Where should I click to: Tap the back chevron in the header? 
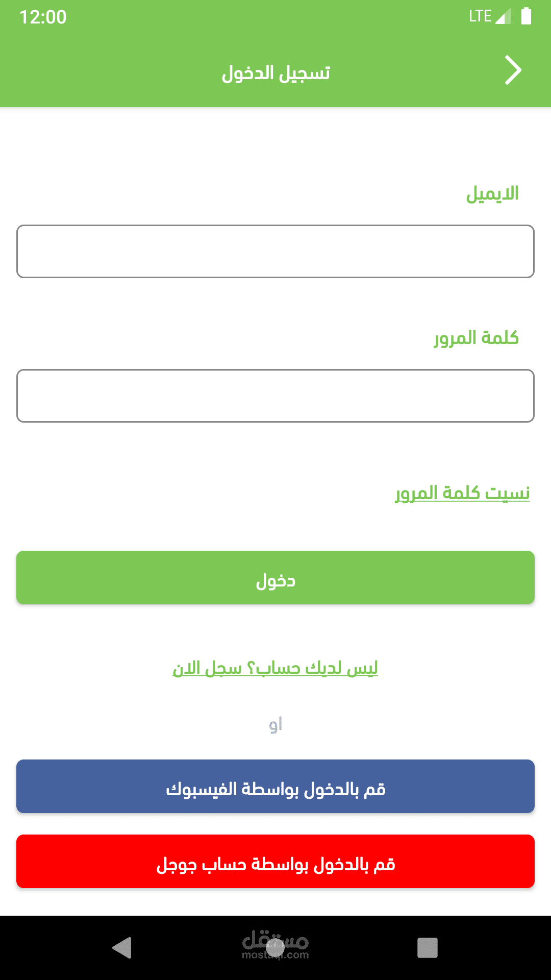(513, 70)
